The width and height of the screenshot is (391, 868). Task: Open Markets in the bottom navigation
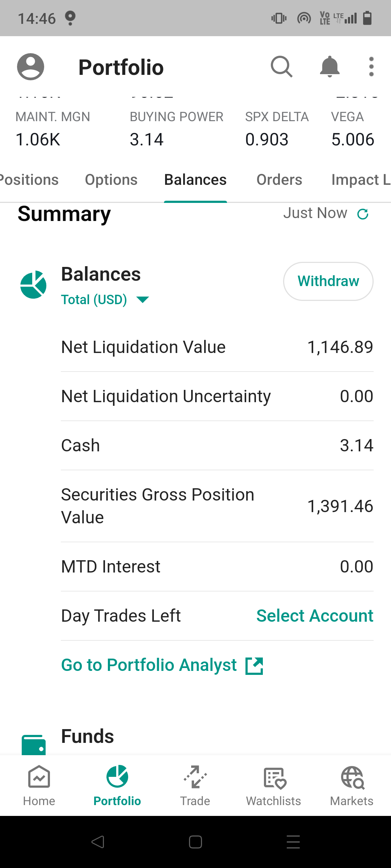352,786
